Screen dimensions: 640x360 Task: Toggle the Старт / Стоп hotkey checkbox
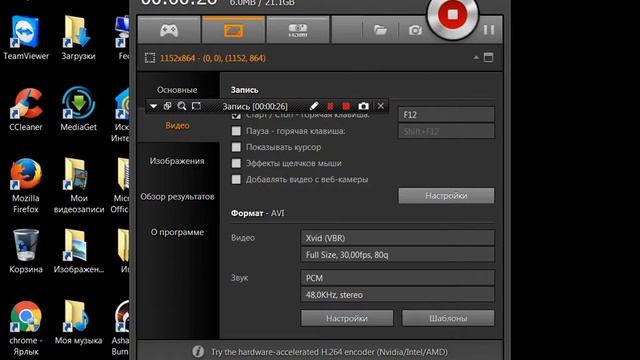[236, 116]
